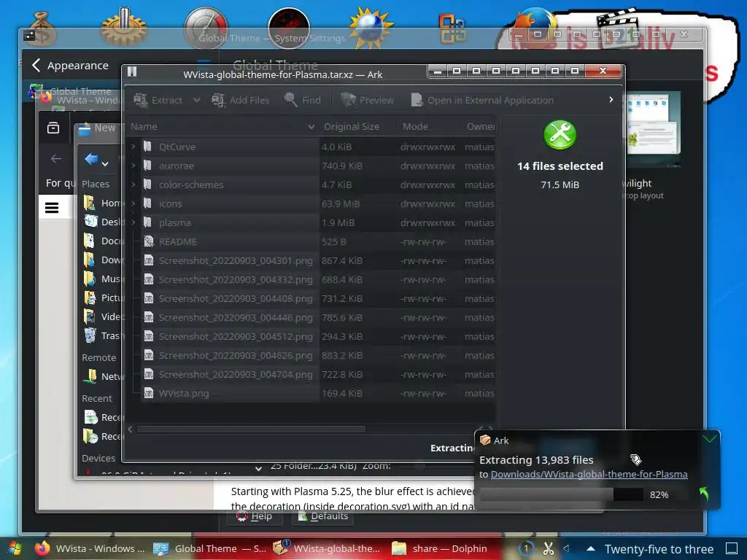Expand the color-schemes folder row
747x560 pixels.
coord(133,184)
